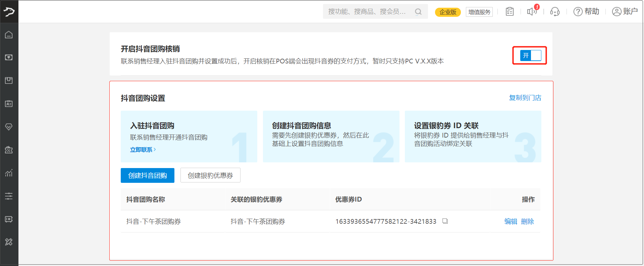Click the 设置银豹券 ID 关联 step card title
Image resolution: width=644 pixels, height=266 pixels.
click(446, 126)
